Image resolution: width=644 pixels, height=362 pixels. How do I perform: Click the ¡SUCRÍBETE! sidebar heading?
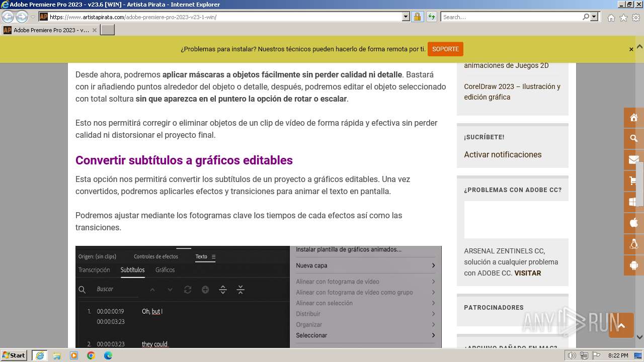click(484, 137)
